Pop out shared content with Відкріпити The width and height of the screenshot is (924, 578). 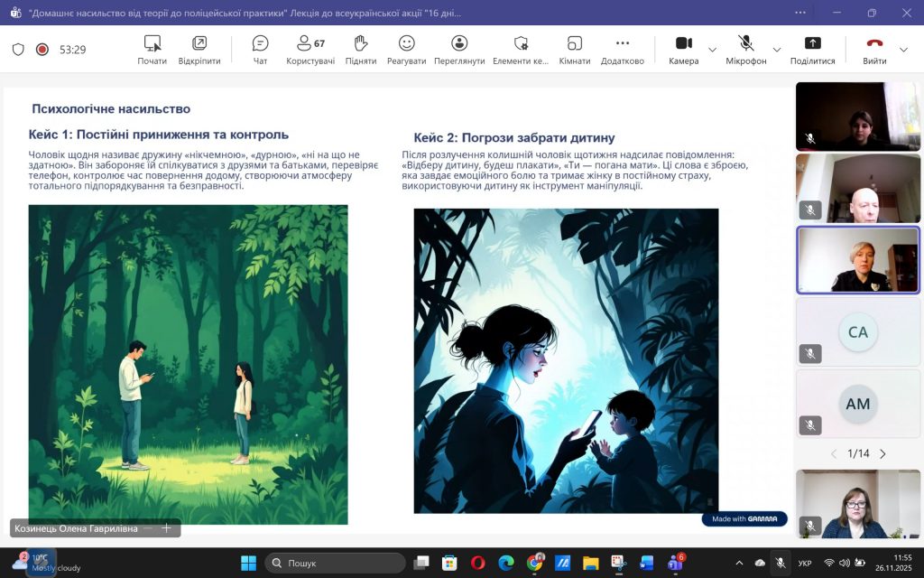point(199,49)
